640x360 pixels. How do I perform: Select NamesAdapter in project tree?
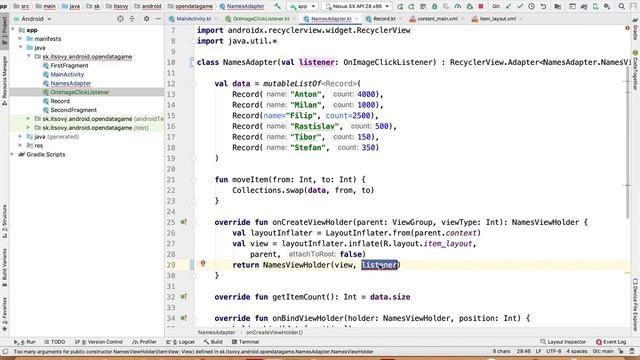[x=70, y=83]
